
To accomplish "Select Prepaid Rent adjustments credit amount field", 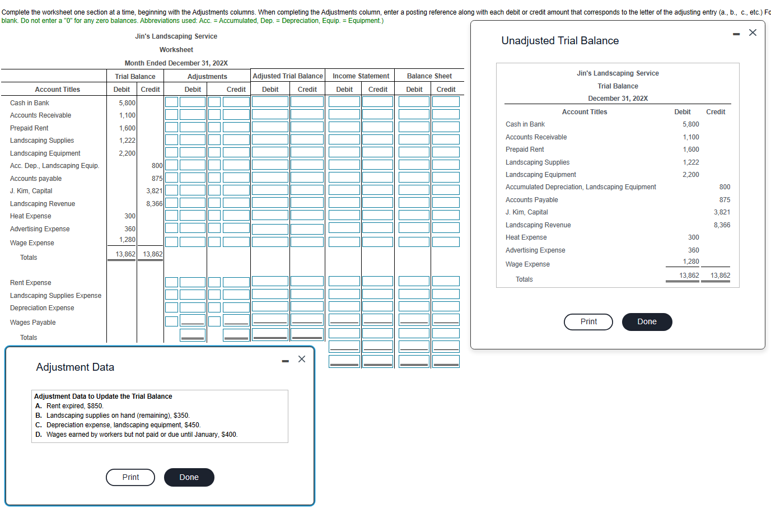I will point(236,127).
